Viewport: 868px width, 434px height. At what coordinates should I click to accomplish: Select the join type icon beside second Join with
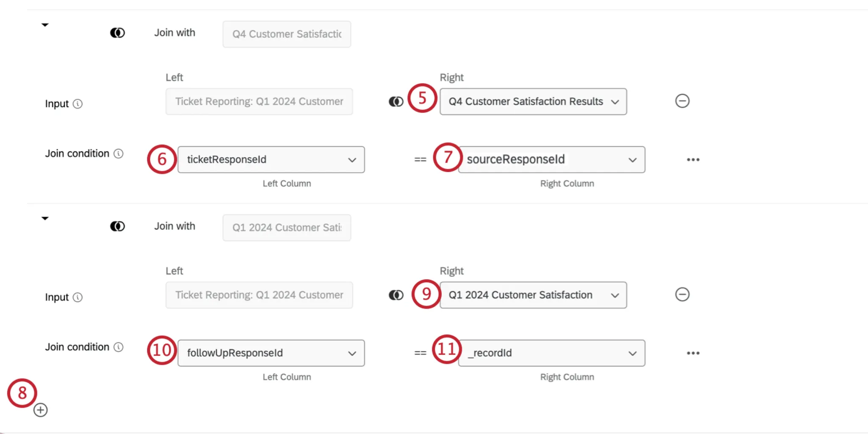(117, 226)
